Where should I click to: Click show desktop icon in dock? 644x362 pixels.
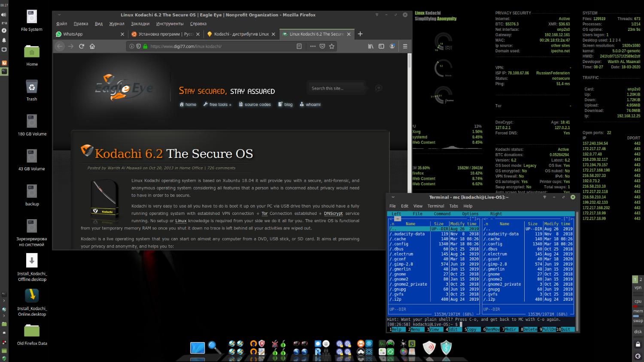pyautogui.click(x=197, y=347)
